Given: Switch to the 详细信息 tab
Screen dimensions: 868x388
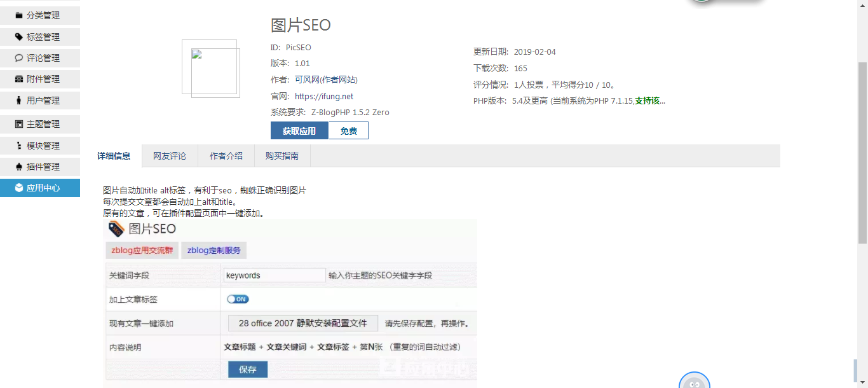Looking at the screenshot, I should click(114, 156).
